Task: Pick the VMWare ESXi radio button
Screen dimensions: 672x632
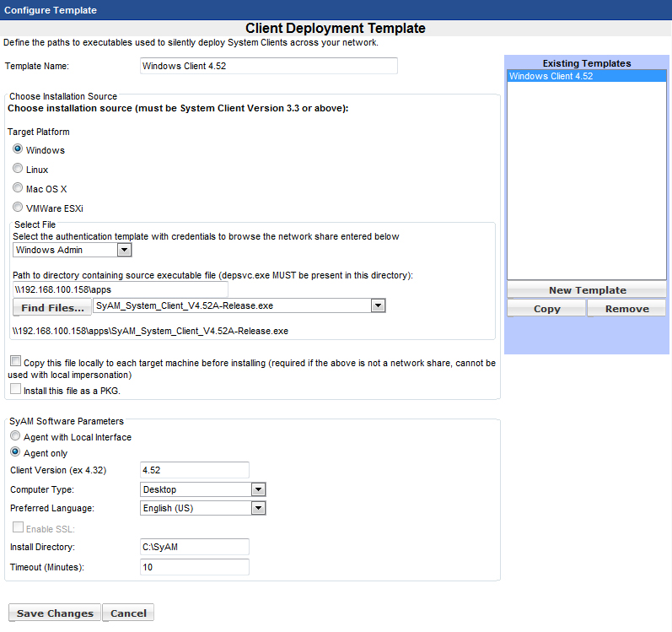Action: (x=18, y=208)
